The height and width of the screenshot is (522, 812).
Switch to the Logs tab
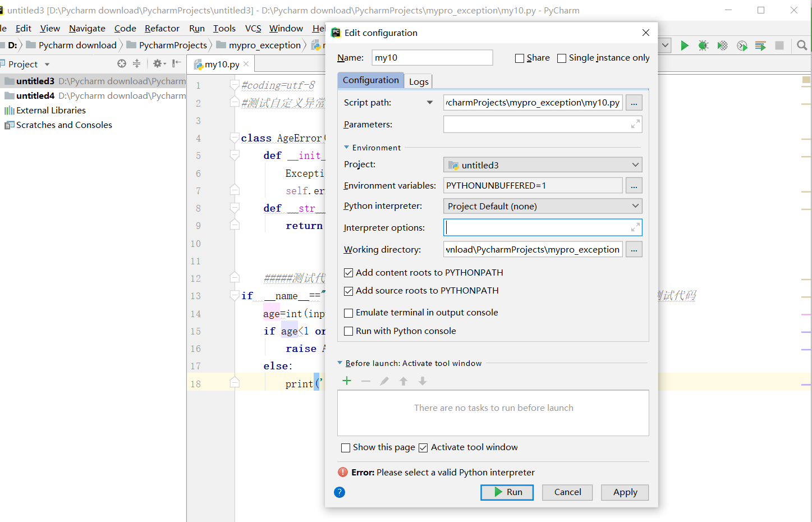tap(419, 81)
